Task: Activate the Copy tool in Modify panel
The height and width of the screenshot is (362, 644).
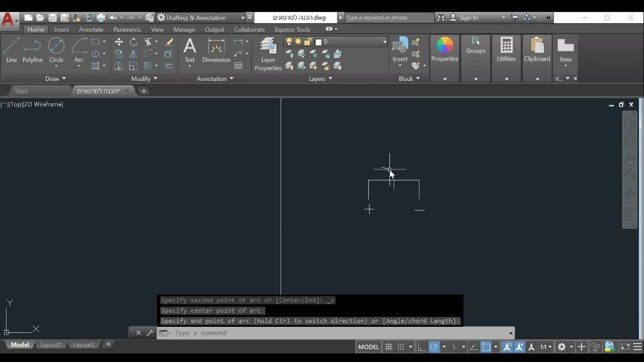Action: 119,54
